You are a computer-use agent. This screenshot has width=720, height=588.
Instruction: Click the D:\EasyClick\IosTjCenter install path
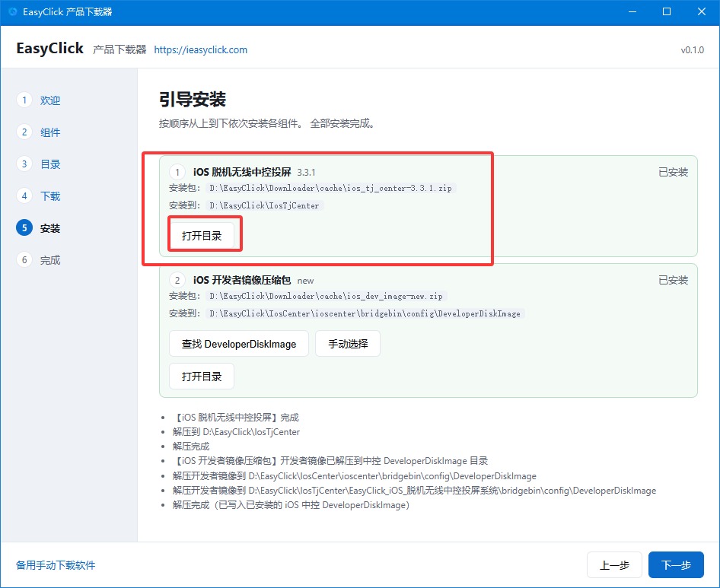point(265,205)
